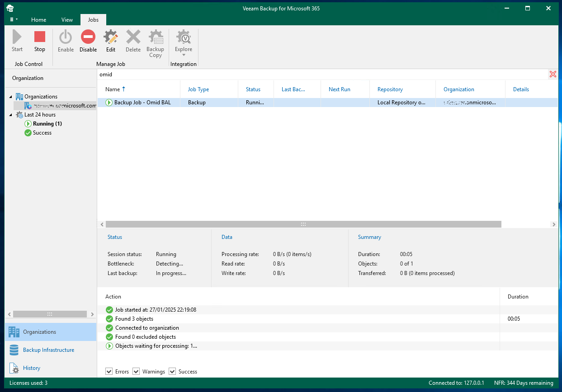Disable the selected job
This screenshot has width=562, height=392.
point(88,41)
